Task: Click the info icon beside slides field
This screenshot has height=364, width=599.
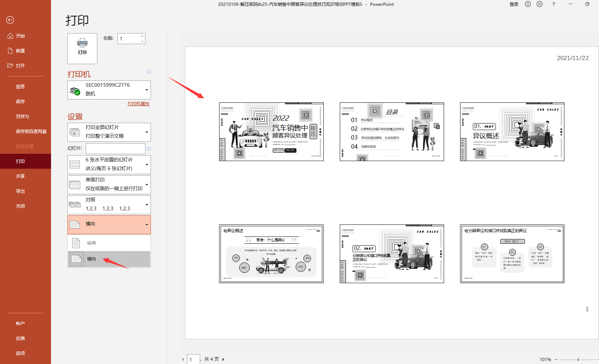Action: tap(149, 149)
